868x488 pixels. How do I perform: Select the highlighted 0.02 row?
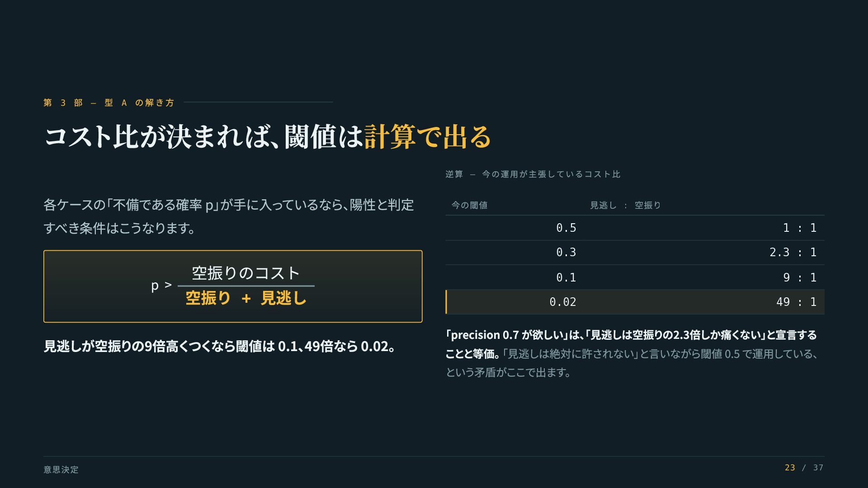click(x=635, y=302)
